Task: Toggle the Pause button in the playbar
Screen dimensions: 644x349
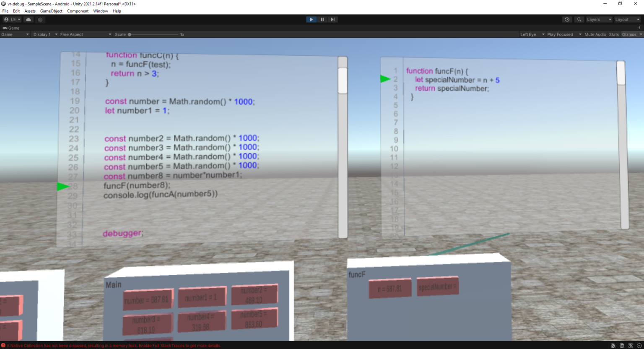Action: point(322,19)
